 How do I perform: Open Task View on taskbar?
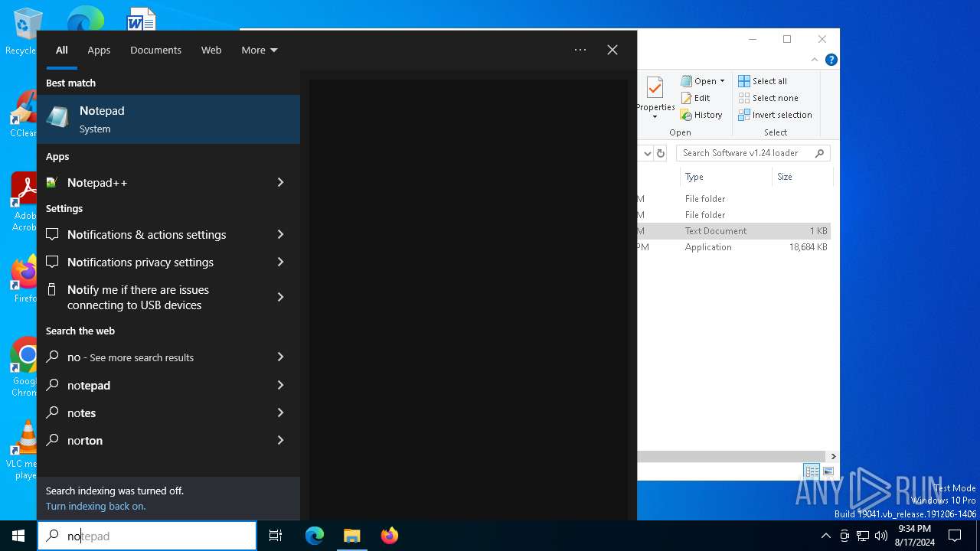276,536
